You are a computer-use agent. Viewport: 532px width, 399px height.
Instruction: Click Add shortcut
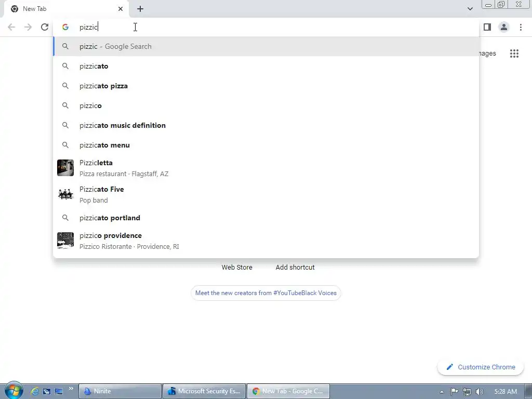click(x=295, y=268)
